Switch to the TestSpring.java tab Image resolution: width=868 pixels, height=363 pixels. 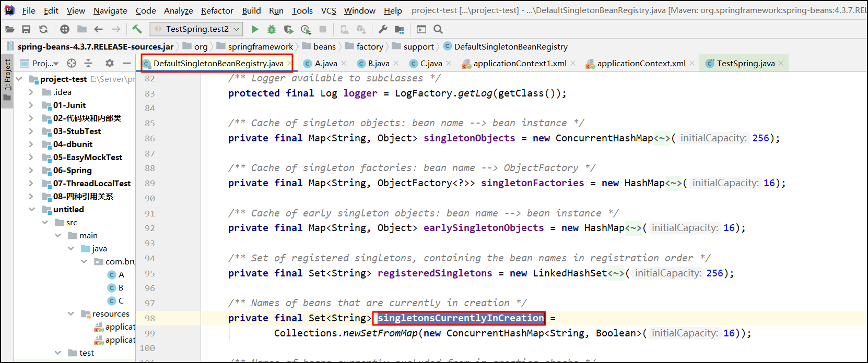(746, 63)
